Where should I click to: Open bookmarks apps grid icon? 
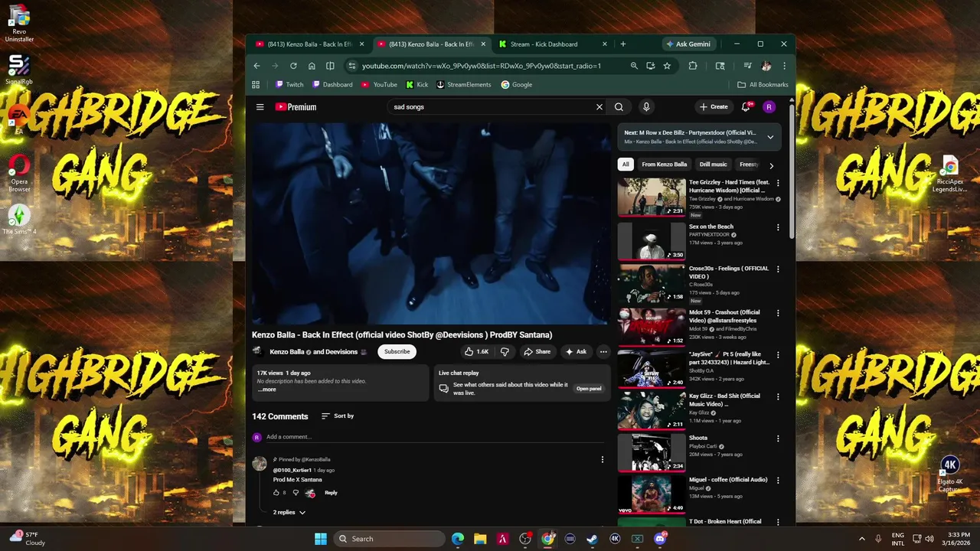[256, 85]
